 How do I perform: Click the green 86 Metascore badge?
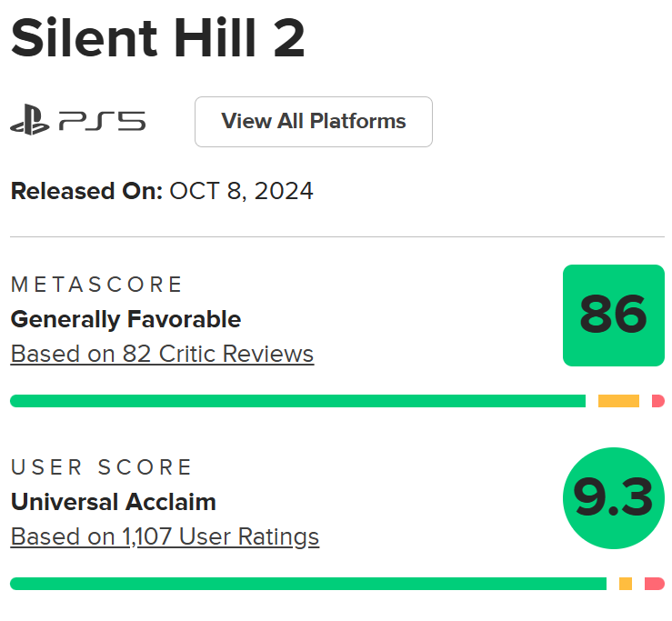point(614,316)
